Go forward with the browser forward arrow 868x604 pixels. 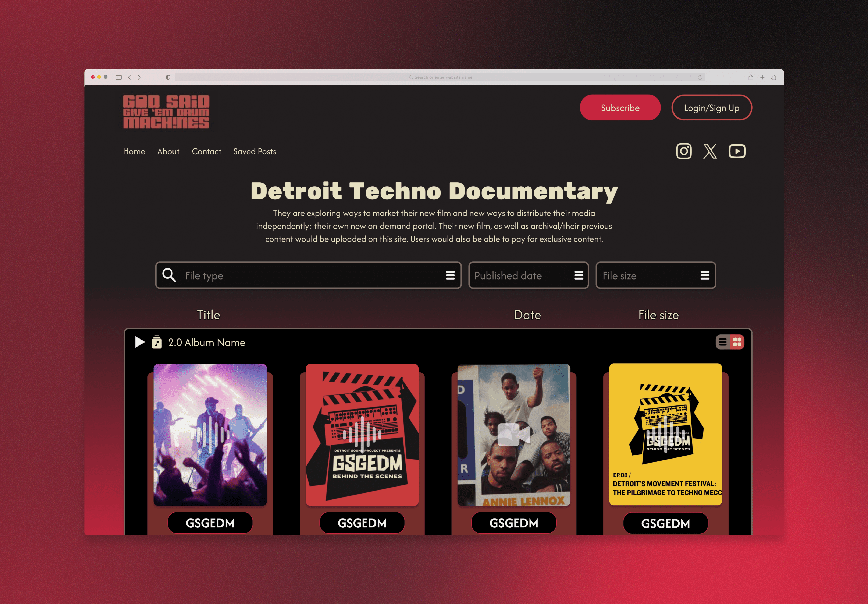(x=139, y=77)
